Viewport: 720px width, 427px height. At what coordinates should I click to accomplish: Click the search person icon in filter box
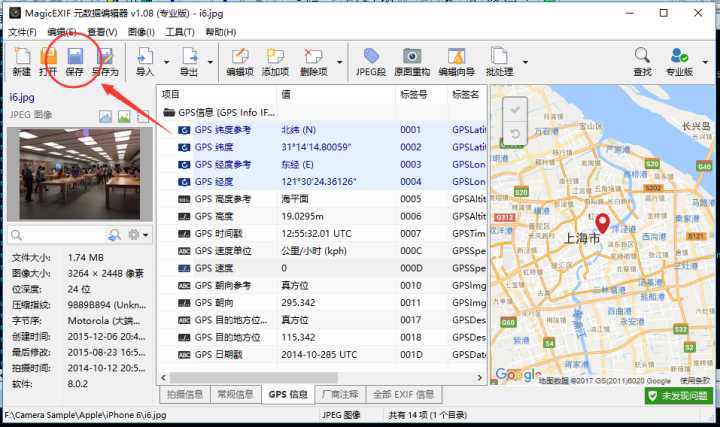click(114, 235)
